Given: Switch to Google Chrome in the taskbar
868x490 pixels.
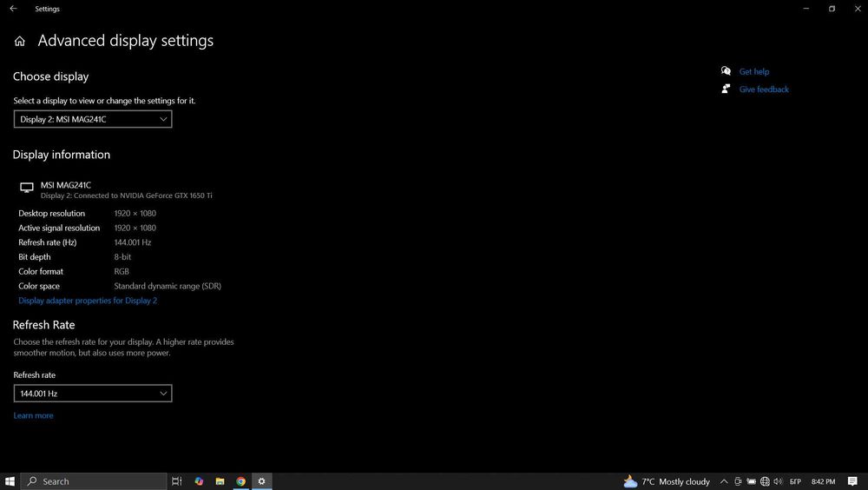Looking at the screenshot, I should pos(240,481).
